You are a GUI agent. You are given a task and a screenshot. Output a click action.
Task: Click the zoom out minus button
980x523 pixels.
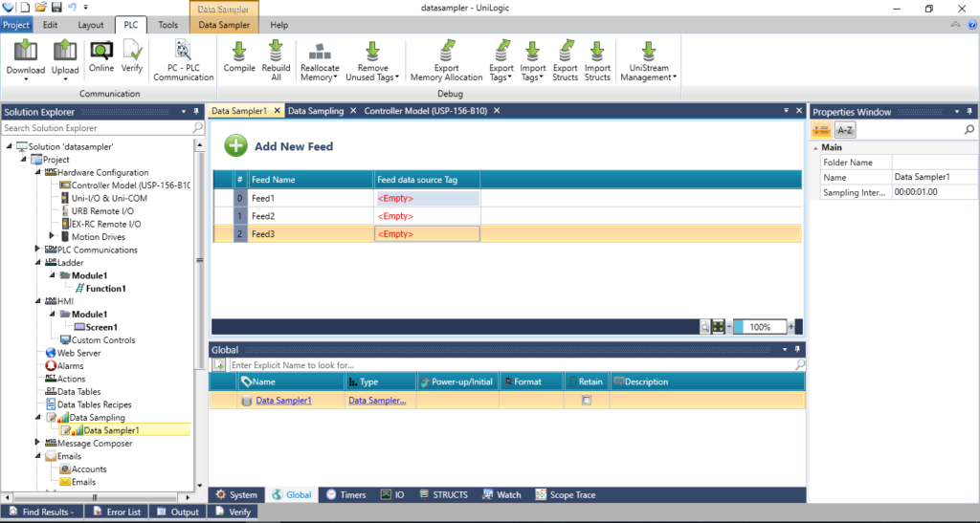(x=728, y=326)
